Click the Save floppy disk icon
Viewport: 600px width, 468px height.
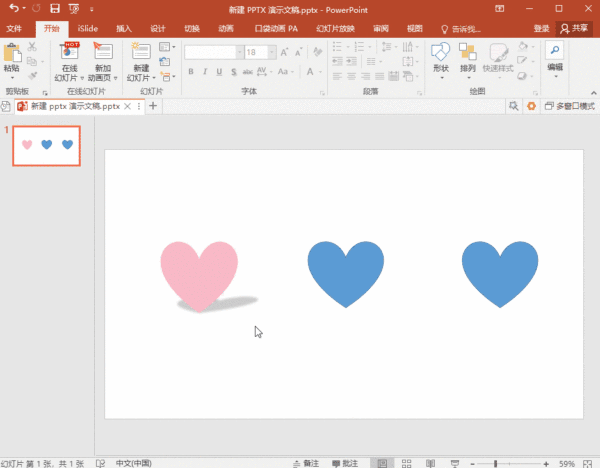[55, 8]
